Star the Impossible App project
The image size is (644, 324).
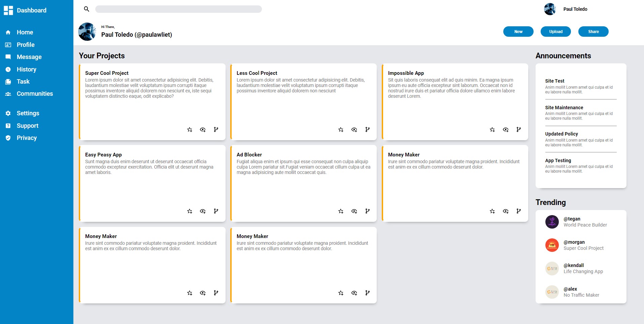click(492, 129)
